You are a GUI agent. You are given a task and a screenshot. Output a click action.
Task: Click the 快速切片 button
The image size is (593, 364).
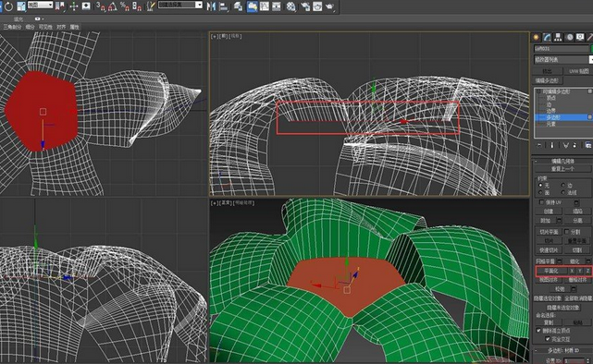(549, 250)
